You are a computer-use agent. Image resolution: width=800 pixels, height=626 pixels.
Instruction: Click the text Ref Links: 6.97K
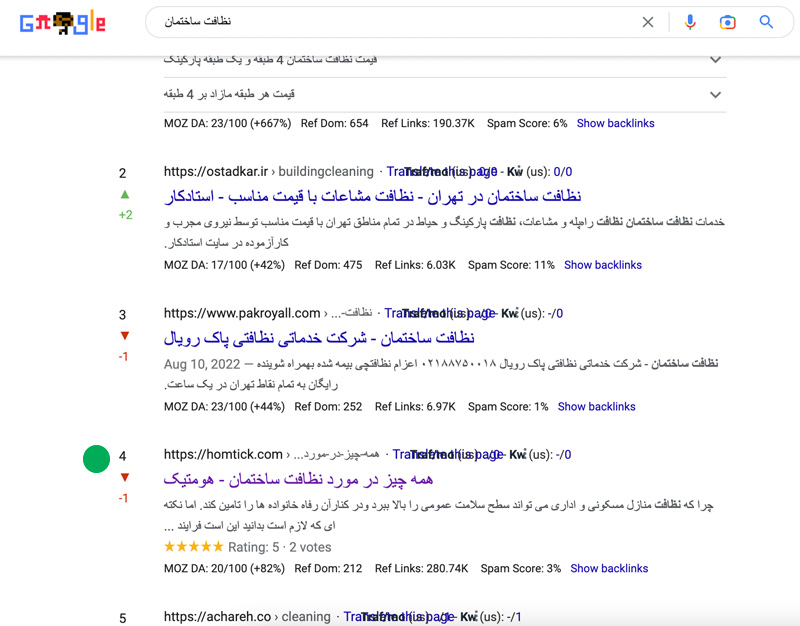point(415,407)
